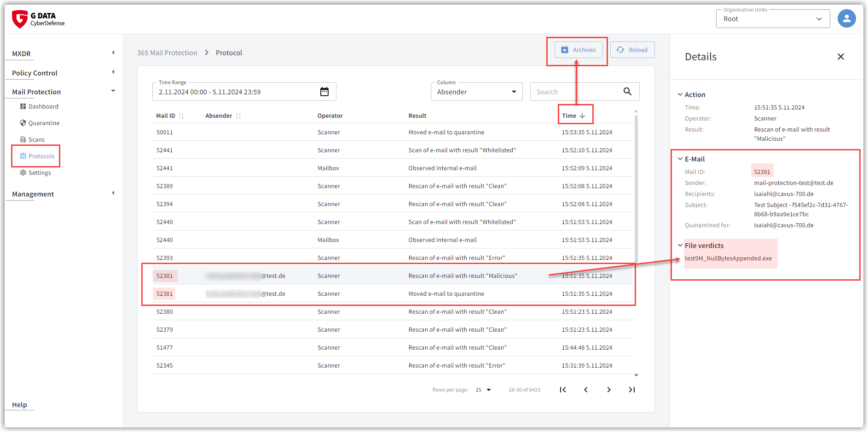
Task: Collapse the Action section in Details
Action: (x=680, y=94)
